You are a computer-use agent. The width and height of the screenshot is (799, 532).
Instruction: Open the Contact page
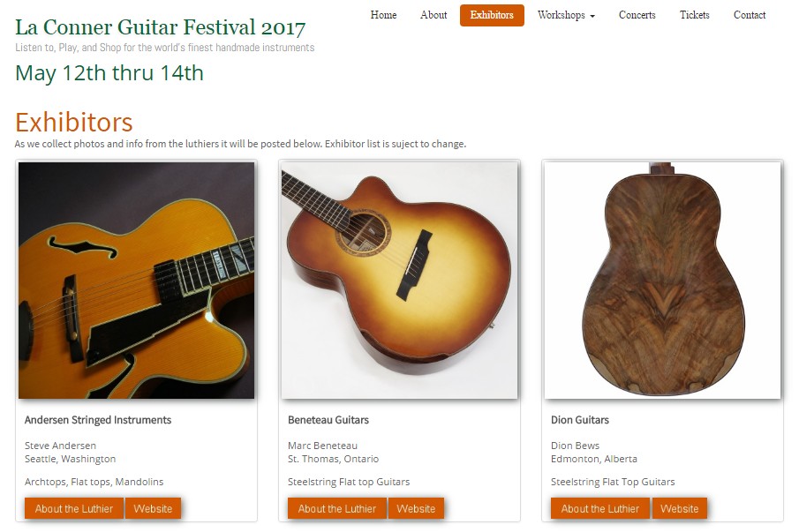pyautogui.click(x=750, y=15)
